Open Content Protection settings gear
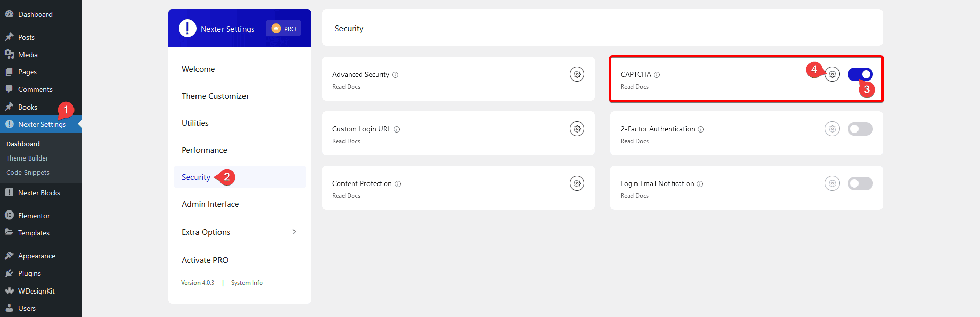 (577, 183)
